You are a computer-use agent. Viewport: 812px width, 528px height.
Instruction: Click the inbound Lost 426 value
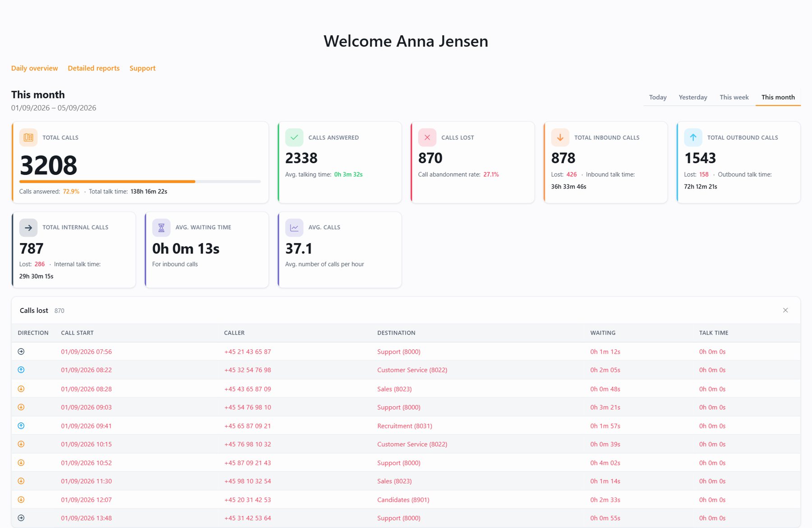[x=572, y=174]
